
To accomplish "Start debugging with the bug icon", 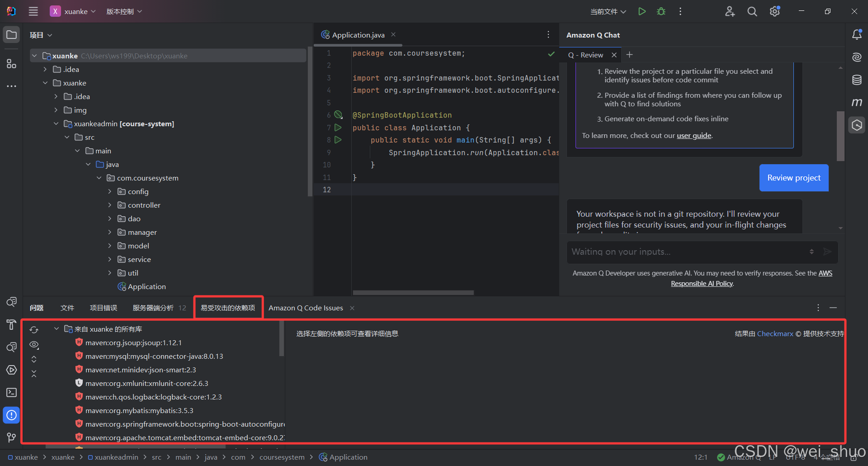I will [x=661, y=11].
